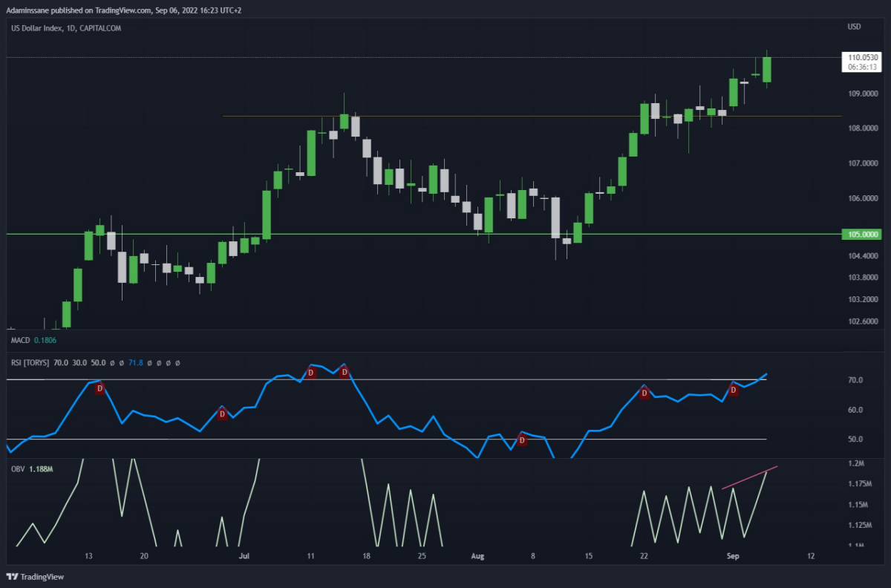Viewport: 891px width, 588px height.
Task: Click the current price label 110.0530
Action: 862,57
